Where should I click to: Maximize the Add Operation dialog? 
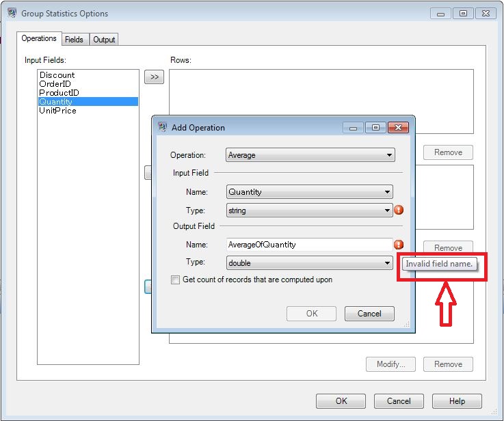point(375,128)
